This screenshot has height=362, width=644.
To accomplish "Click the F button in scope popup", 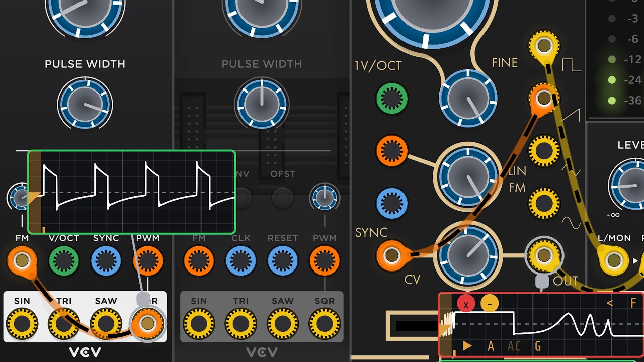I will 633,303.
